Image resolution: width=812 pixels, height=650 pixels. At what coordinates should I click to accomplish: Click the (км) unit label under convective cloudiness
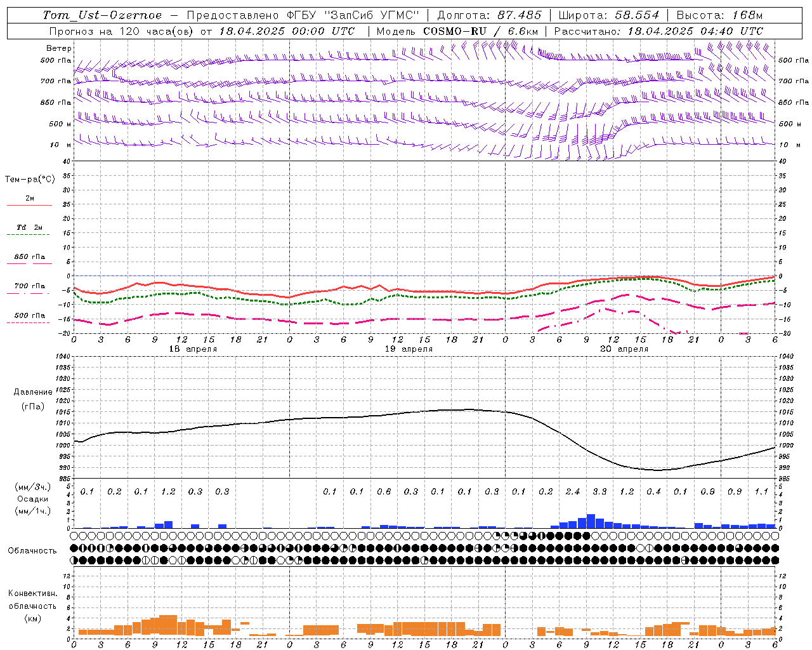(x=32, y=618)
